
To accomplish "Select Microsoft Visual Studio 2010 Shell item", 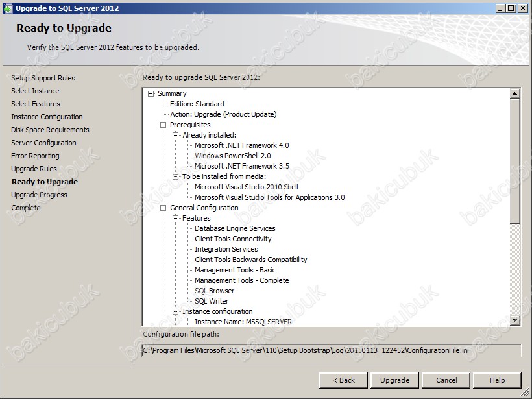I will coord(247,187).
